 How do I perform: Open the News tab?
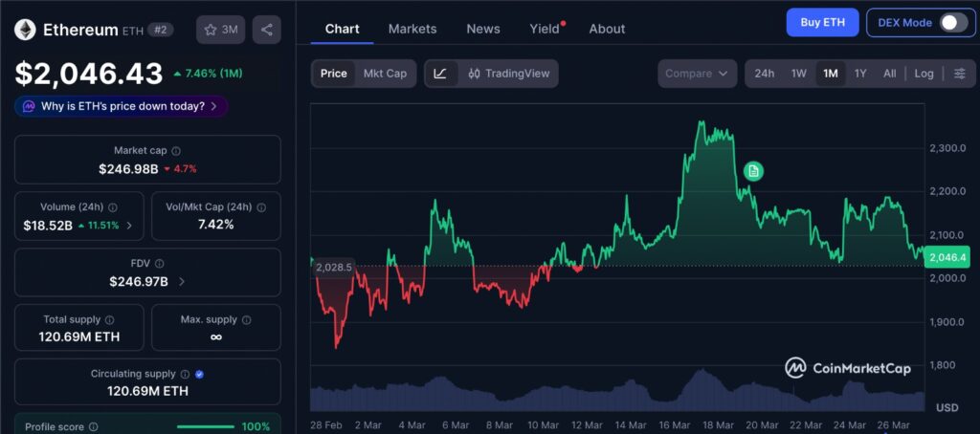click(483, 29)
